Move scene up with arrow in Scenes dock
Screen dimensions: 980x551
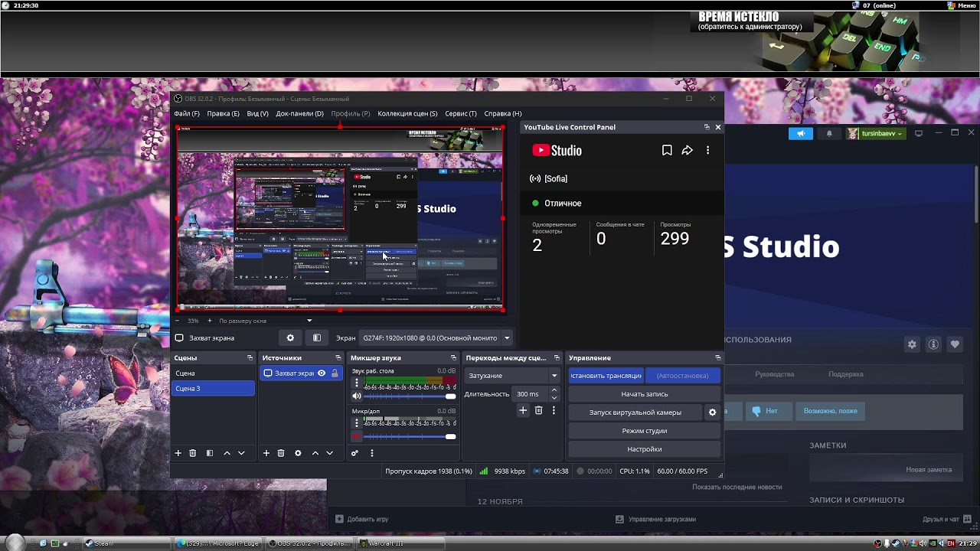pos(227,453)
